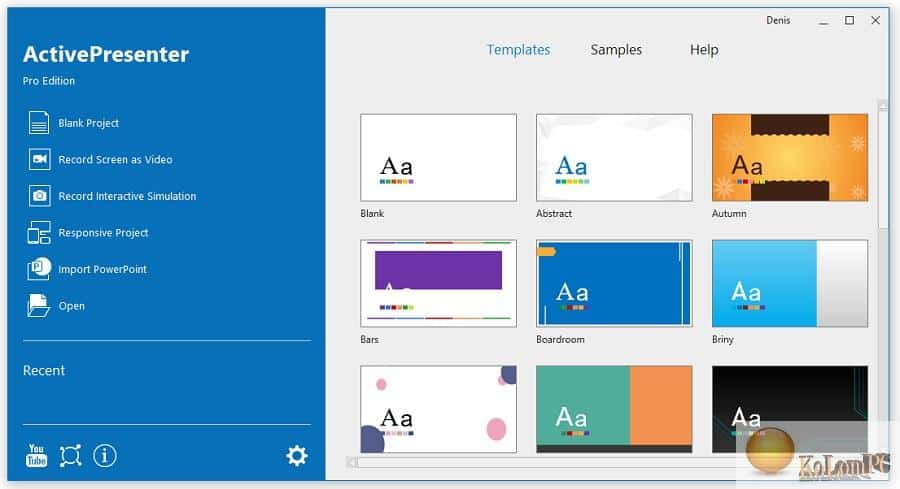Select the Bars template thumbnail
The height and width of the screenshot is (489, 900).
pyautogui.click(x=439, y=283)
